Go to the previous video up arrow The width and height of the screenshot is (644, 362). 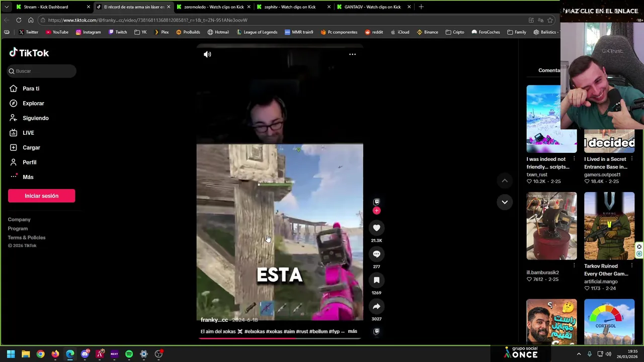(504, 180)
